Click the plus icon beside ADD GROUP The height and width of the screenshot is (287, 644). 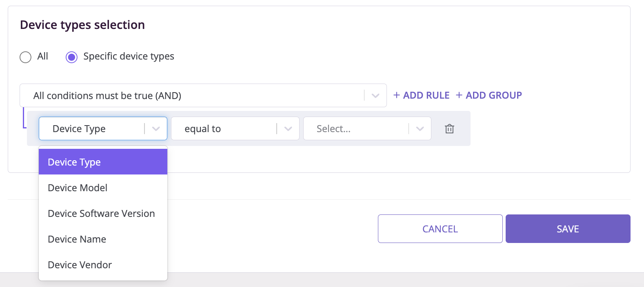459,95
